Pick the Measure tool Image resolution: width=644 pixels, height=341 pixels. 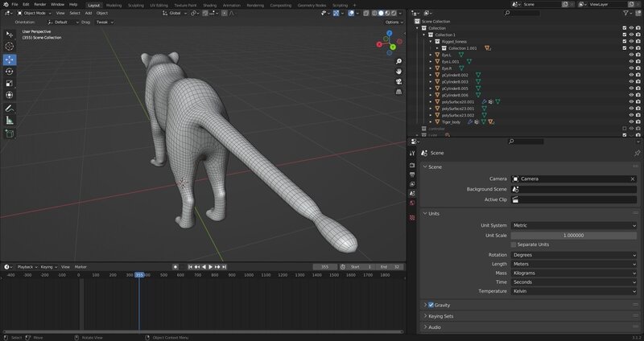[10, 120]
